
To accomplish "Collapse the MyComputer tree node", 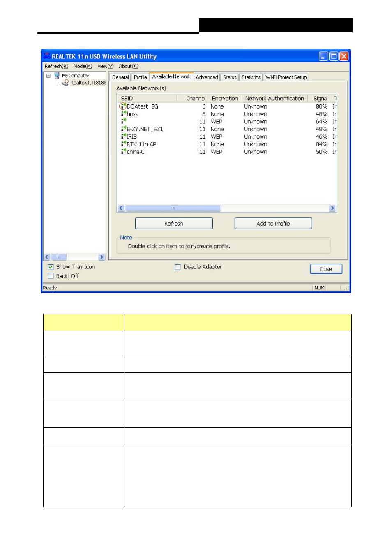I will (48, 76).
